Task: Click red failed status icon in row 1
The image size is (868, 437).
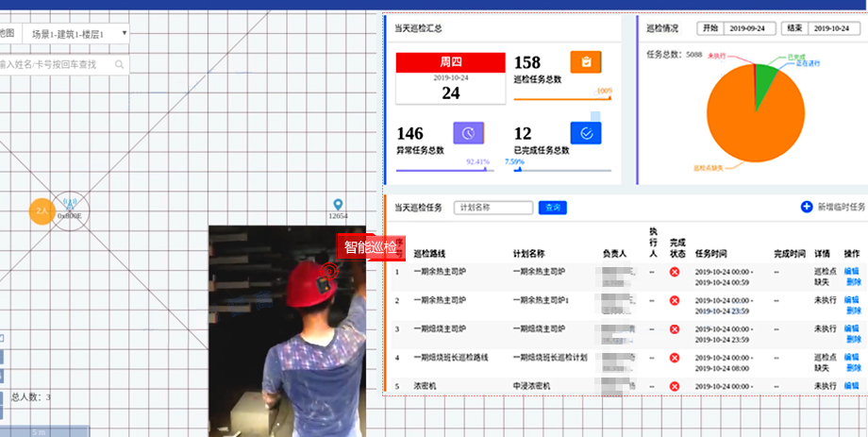Action: (x=675, y=273)
